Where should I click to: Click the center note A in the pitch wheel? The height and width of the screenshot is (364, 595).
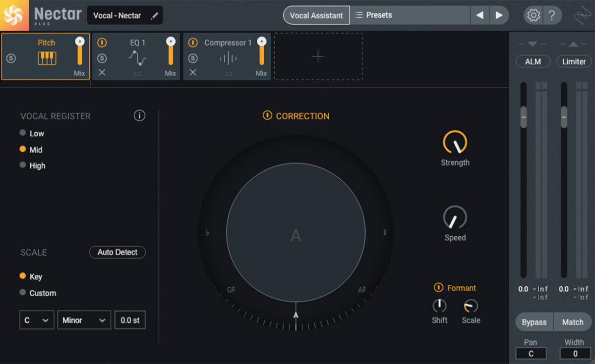296,235
